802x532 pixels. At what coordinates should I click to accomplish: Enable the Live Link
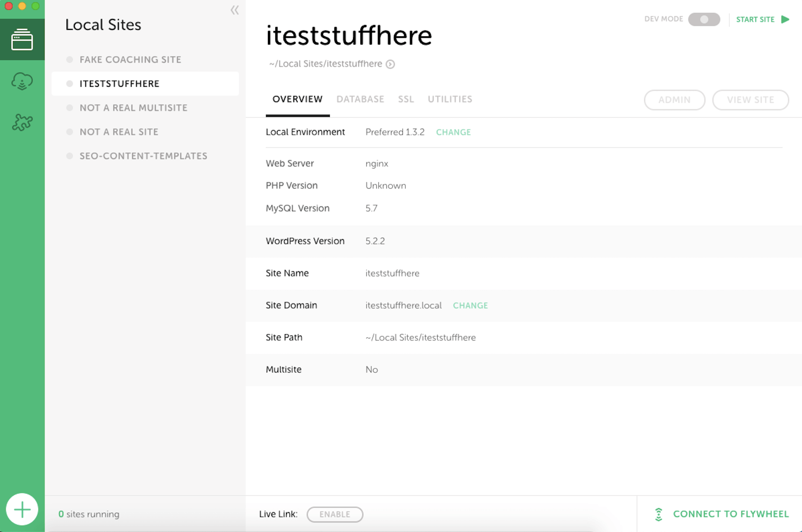335,514
